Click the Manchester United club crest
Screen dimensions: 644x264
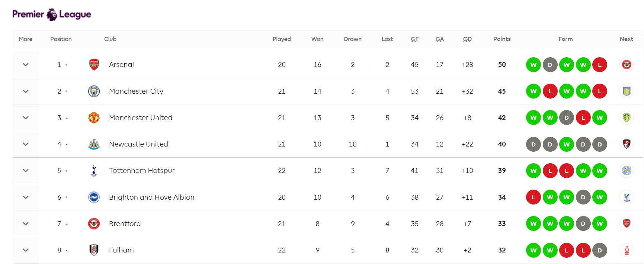94,117
